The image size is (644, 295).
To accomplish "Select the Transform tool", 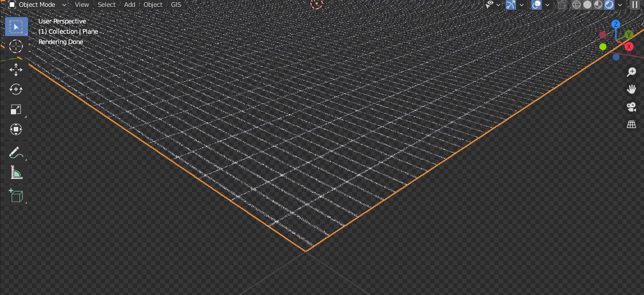I will (x=16, y=130).
